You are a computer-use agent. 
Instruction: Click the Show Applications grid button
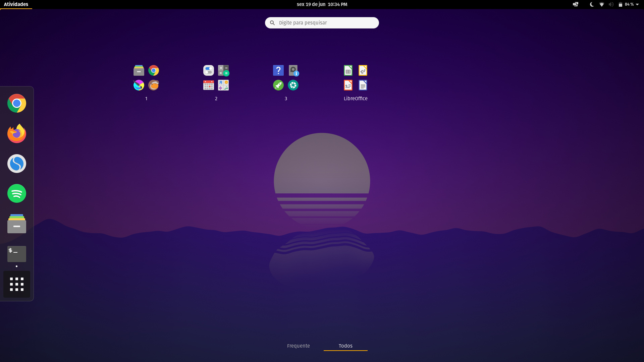click(17, 284)
